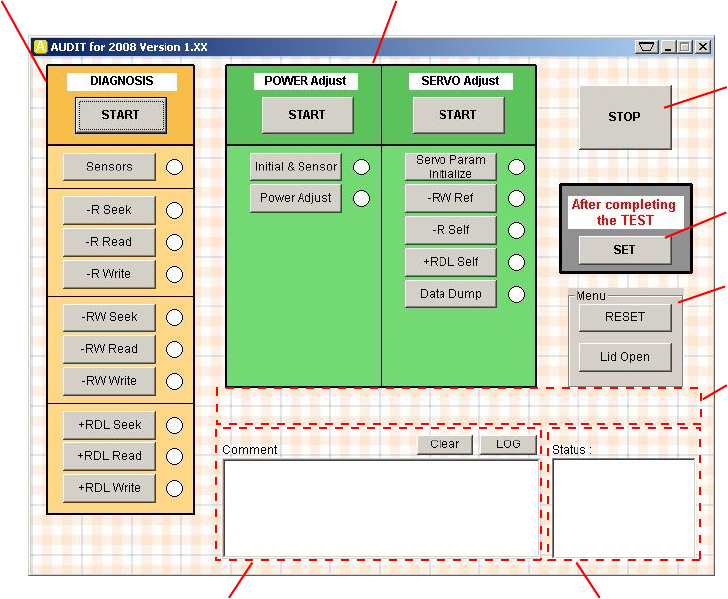Click the DIAGNOSIS START button
The height and width of the screenshot is (599, 728).
(121, 115)
